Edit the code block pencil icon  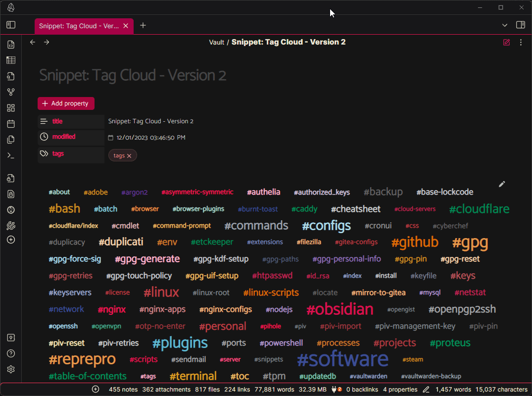(x=502, y=184)
